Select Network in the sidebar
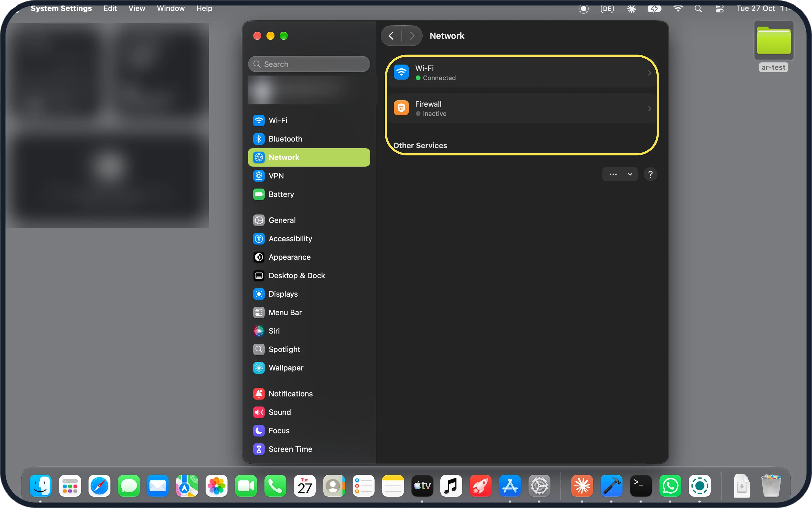Image resolution: width=812 pixels, height=508 pixels. 309,157
